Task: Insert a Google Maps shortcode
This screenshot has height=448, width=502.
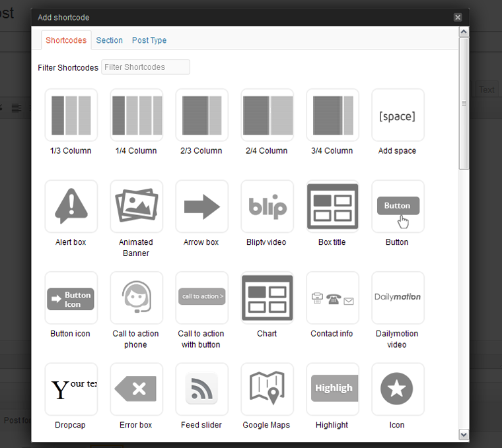Action: [x=267, y=389]
